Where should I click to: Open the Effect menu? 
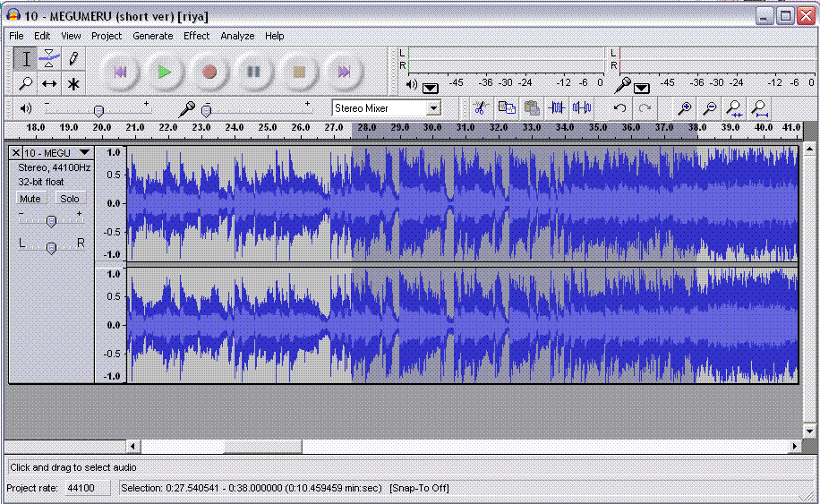click(x=196, y=36)
